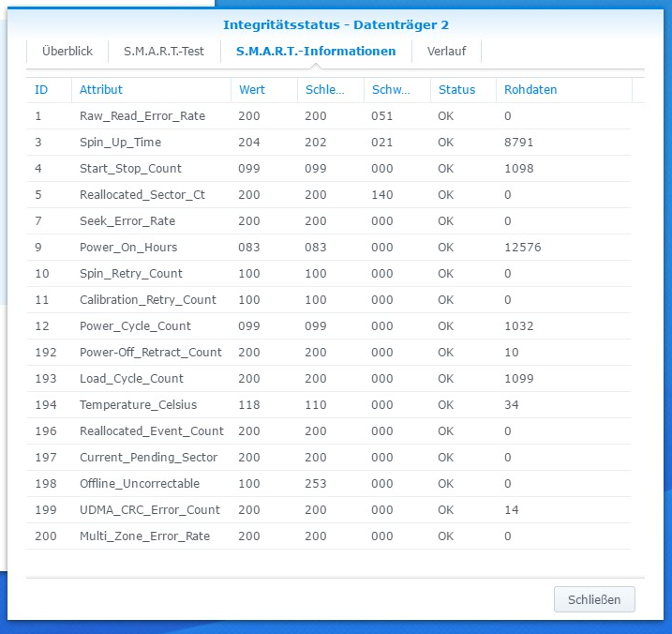672x634 pixels.
Task: Click threshold value 140
Action: click(x=381, y=194)
